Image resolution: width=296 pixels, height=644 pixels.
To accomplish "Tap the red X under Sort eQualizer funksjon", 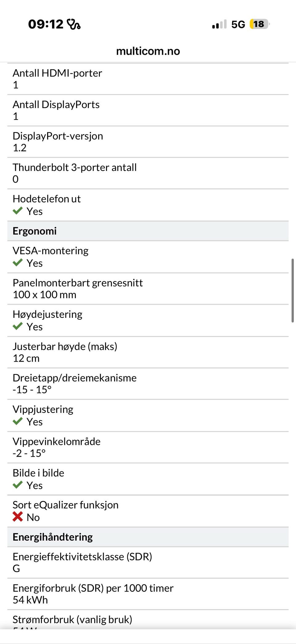I will click(18, 517).
